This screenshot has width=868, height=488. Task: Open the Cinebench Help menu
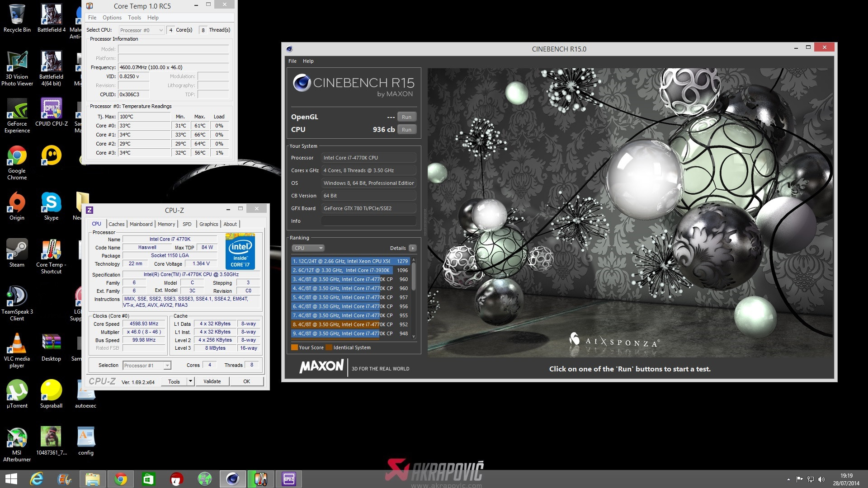click(x=308, y=61)
